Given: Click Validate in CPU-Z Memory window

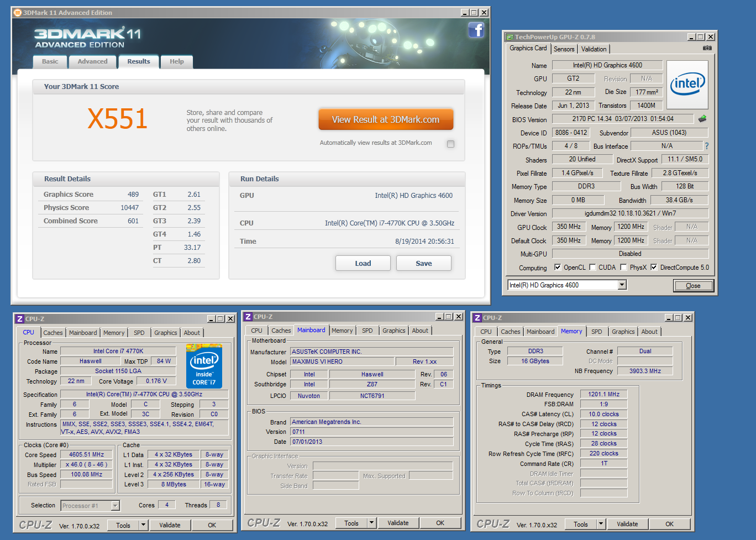Looking at the screenshot, I should [628, 524].
